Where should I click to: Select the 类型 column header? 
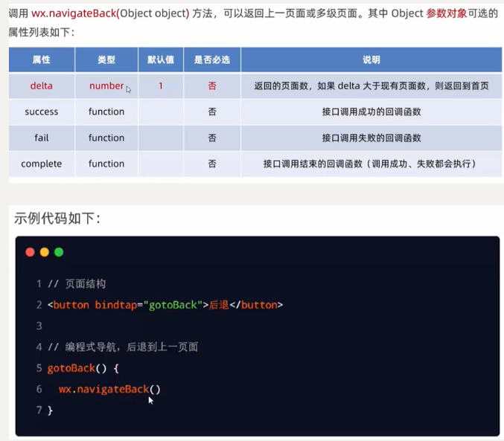tap(106, 59)
